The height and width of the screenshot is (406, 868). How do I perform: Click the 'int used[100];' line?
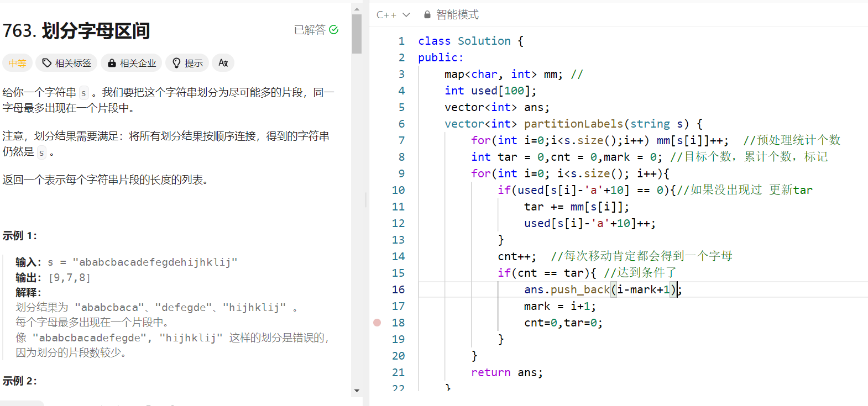pos(490,91)
